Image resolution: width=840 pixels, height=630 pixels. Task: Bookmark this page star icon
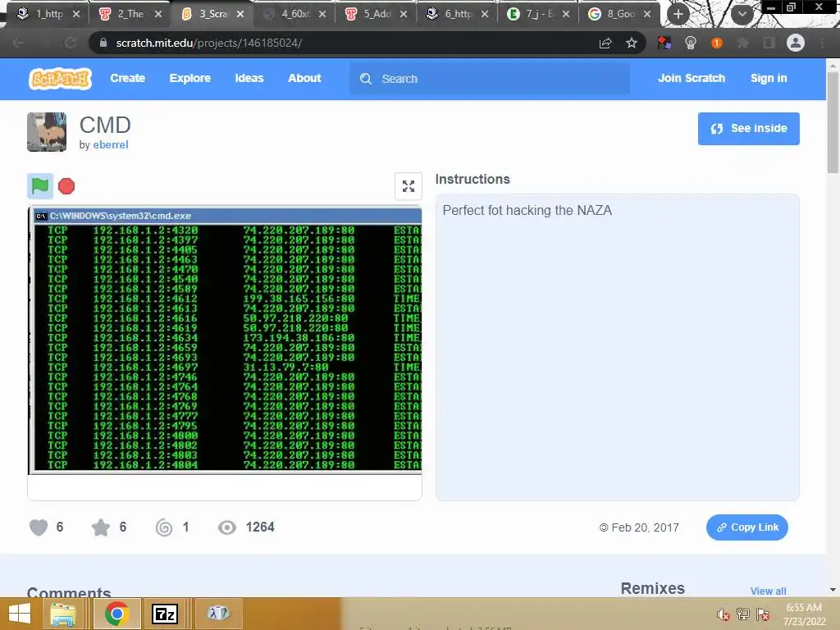pos(632,43)
